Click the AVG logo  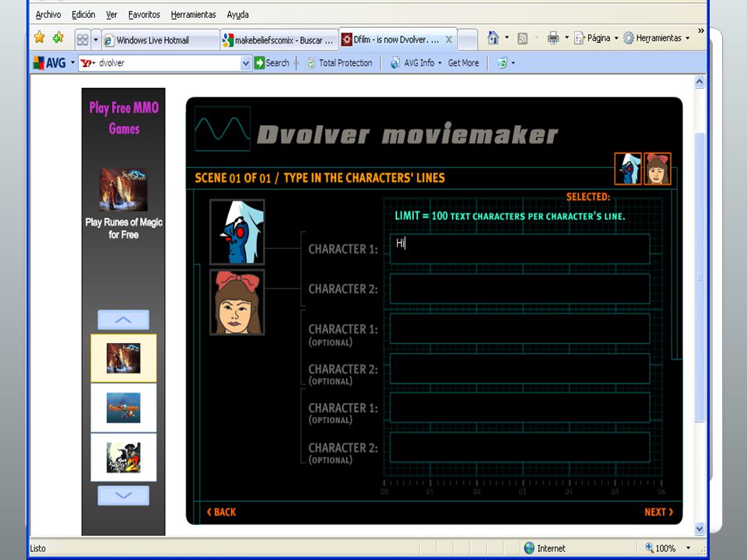[49, 62]
